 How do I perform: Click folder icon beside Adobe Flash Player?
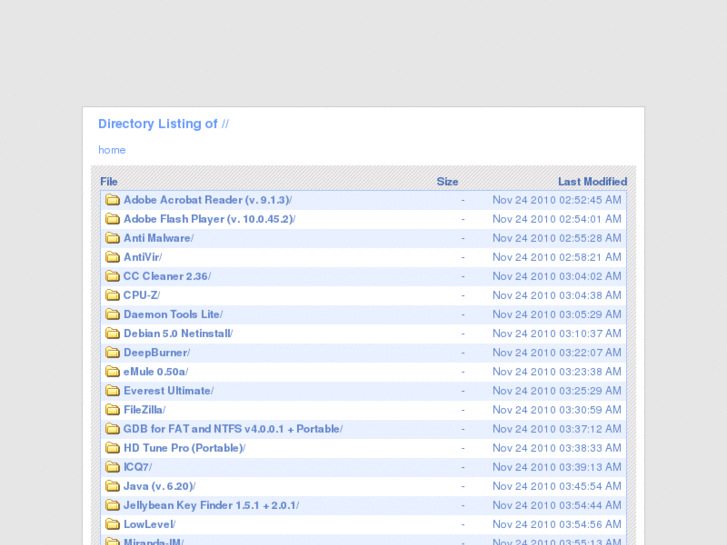(x=112, y=219)
